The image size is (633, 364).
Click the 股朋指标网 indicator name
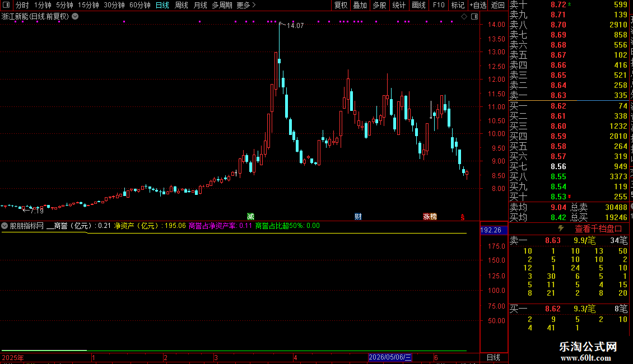point(27,226)
